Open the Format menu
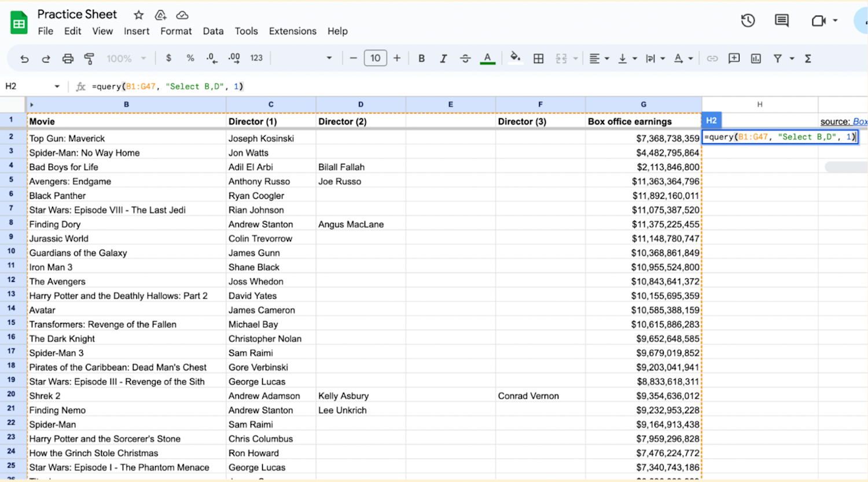Screen dimensions: 868x482 click(176, 31)
